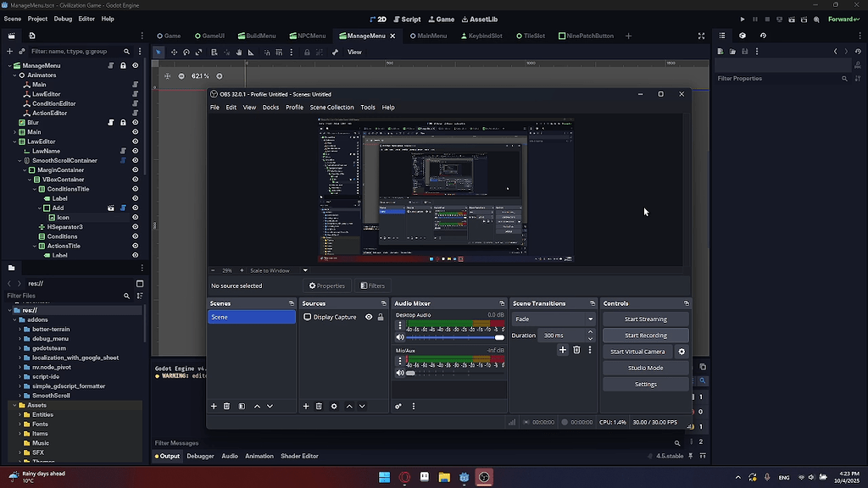Unmute Mic/Aux speaker icon

400,373
